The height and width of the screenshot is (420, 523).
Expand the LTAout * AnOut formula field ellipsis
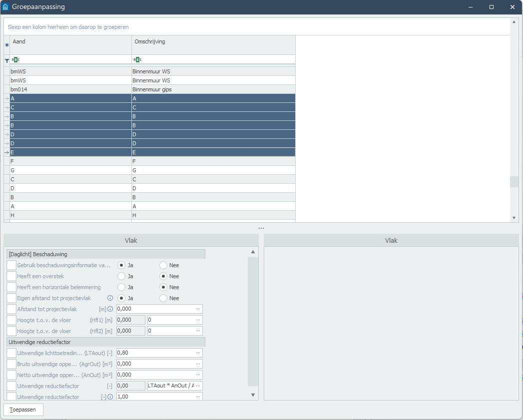click(x=198, y=386)
